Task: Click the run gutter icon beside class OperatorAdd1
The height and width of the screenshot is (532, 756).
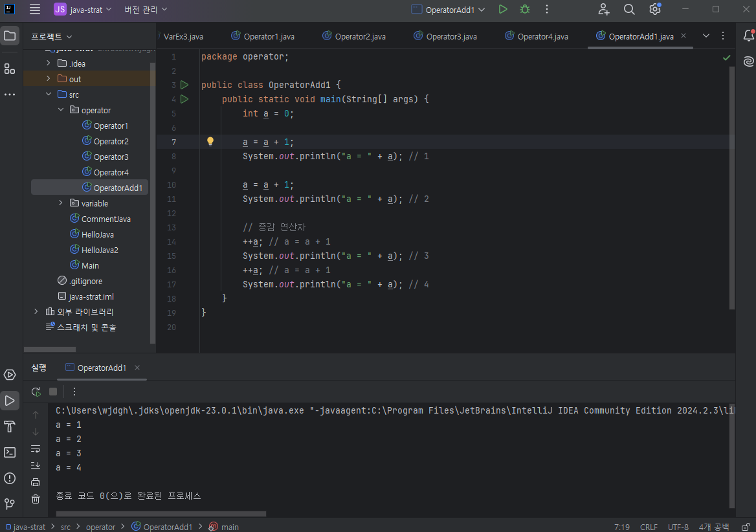Action: tap(184, 85)
